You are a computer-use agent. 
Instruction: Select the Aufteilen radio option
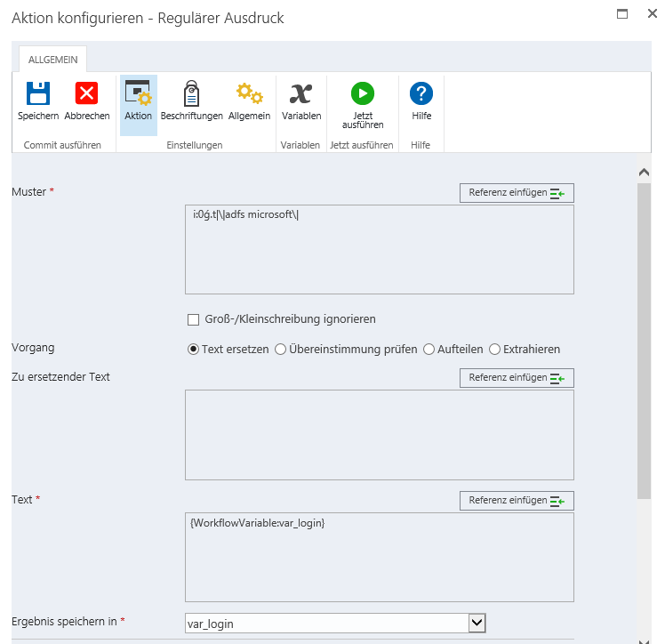(429, 350)
